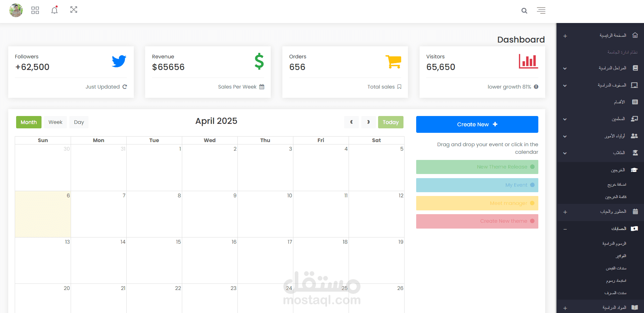Open the user profile avatar menu

[x=16, y=10]
